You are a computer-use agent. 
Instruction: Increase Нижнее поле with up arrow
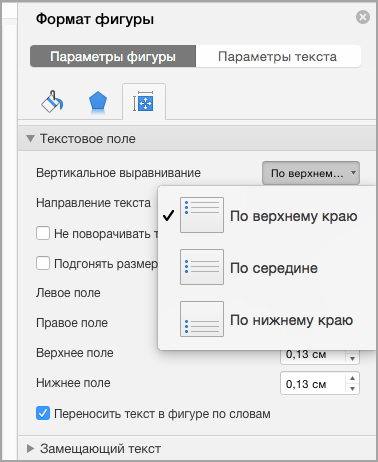tap(352, 378)
